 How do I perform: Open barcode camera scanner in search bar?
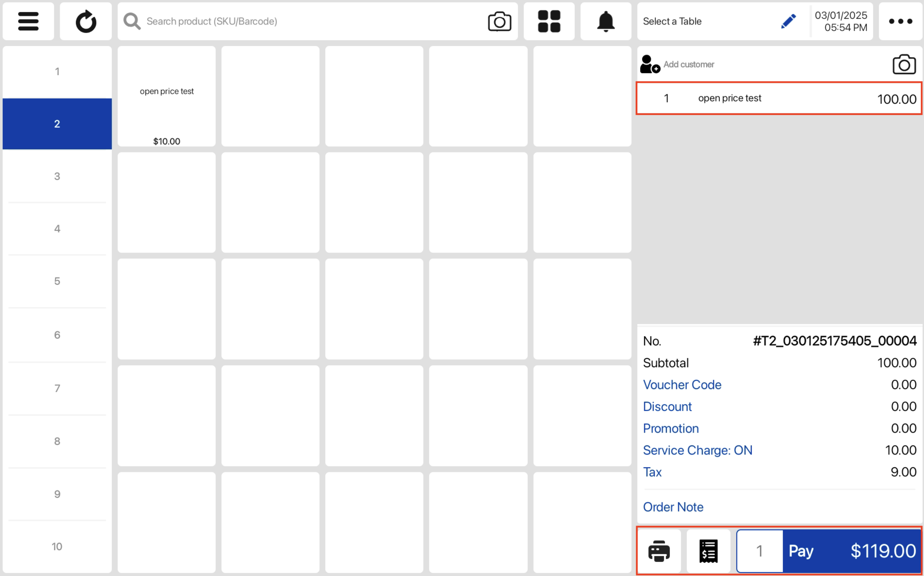click(499, 21)
